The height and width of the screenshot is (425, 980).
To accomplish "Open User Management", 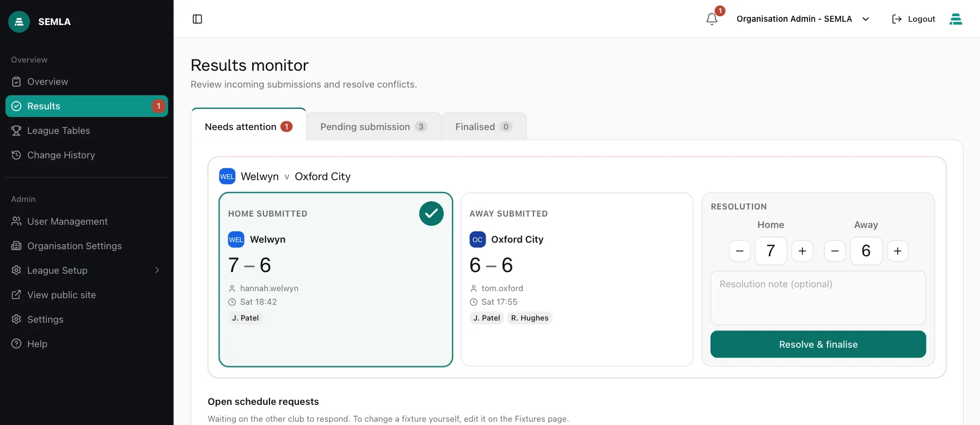I will [87, 221].
